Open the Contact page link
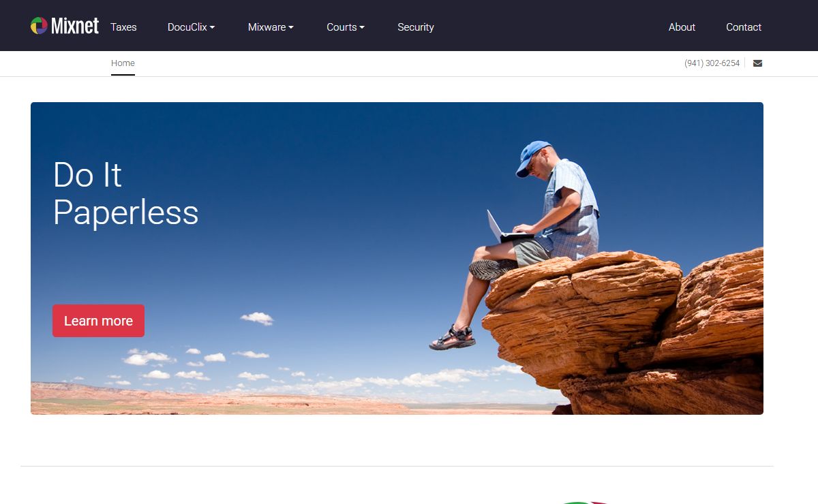Viewport: 818px width, 504px height. click(x=744, y=27)
